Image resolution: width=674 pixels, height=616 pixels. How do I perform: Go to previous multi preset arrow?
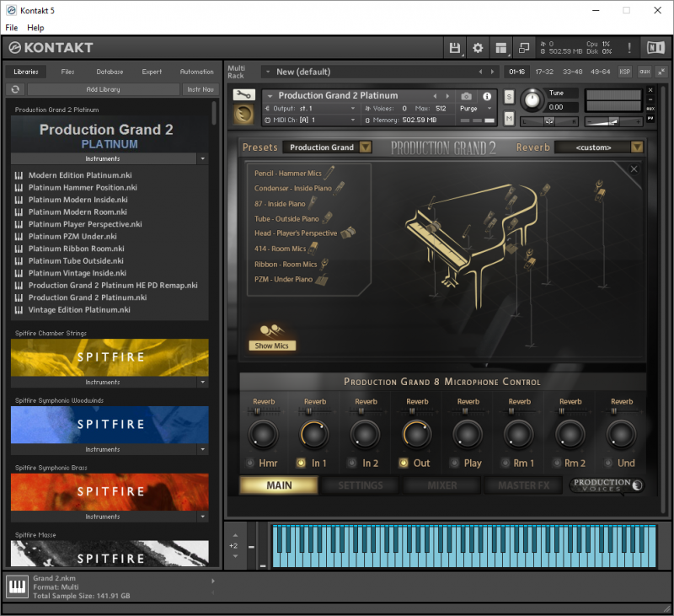point(480,72)
